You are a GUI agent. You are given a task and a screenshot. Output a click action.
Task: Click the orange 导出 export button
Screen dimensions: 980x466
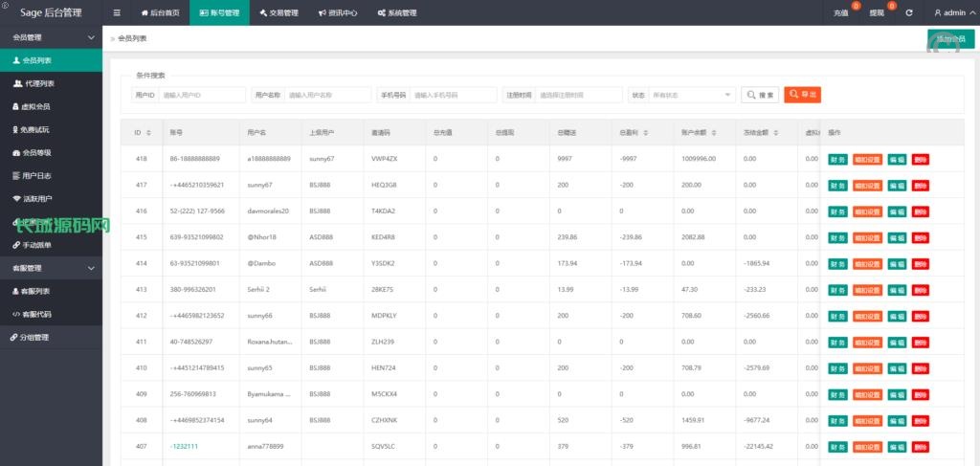[x=802, y=95]
